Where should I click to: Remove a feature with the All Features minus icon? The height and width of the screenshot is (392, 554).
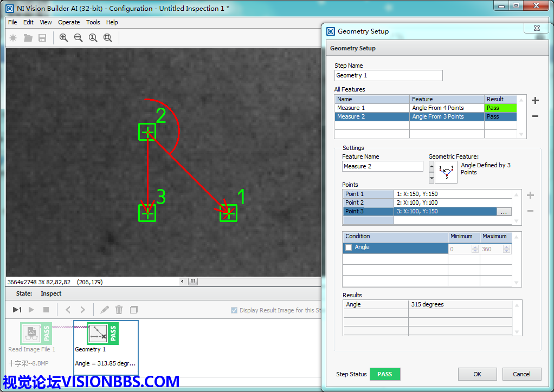point(535,116)
